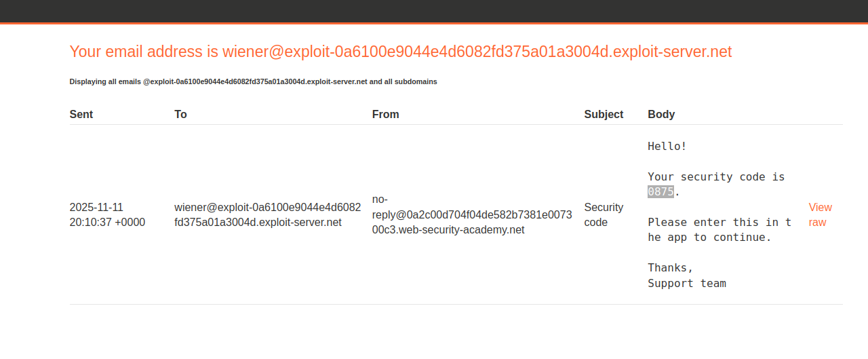This screenshot has width=868, height=359.
Task: Click the 'Please enter this in' body line
Action: (719, 223)
